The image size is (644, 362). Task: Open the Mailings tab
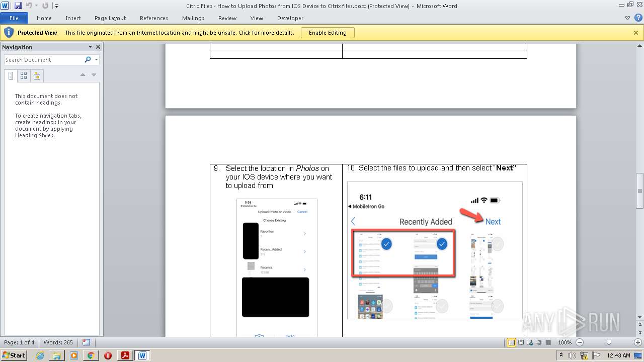[x=193, y=18]
